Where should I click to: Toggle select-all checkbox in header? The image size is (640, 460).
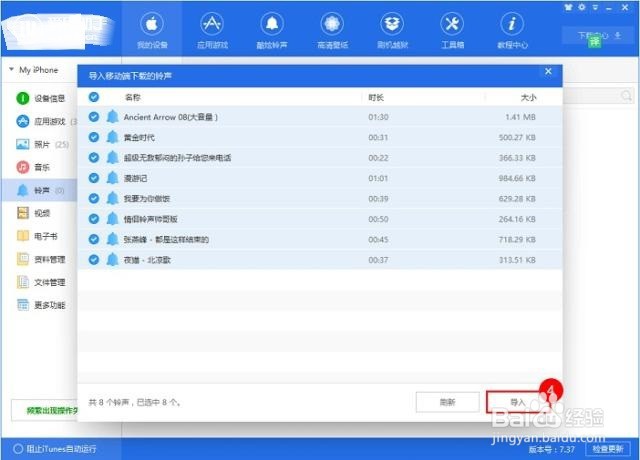click(94, 97)
